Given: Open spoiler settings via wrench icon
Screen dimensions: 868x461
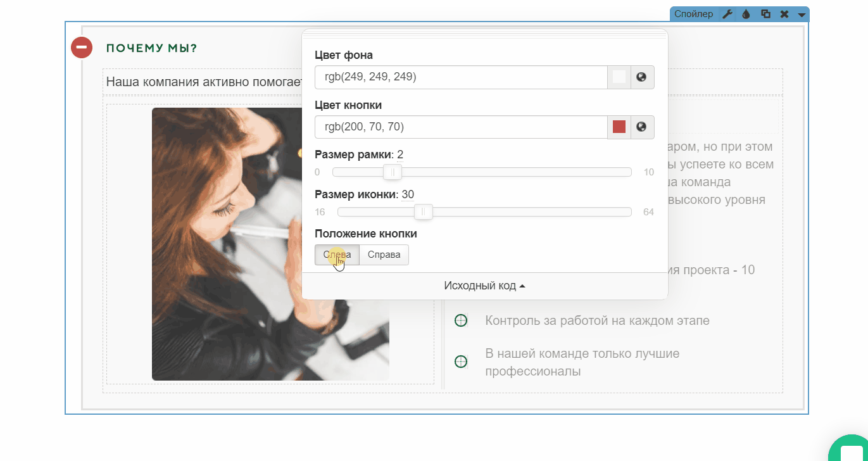Looking at the screenshot, I should pos(727,14).
